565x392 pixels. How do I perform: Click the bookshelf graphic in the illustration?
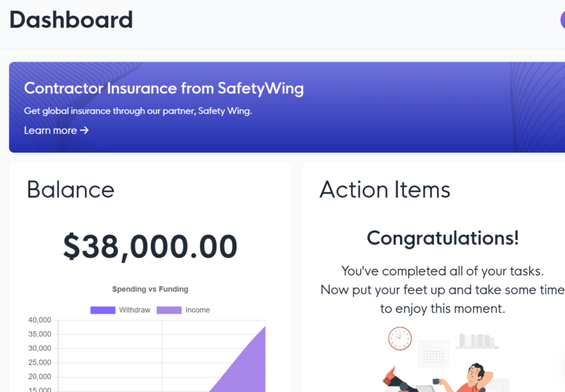[x=477, y=341]
